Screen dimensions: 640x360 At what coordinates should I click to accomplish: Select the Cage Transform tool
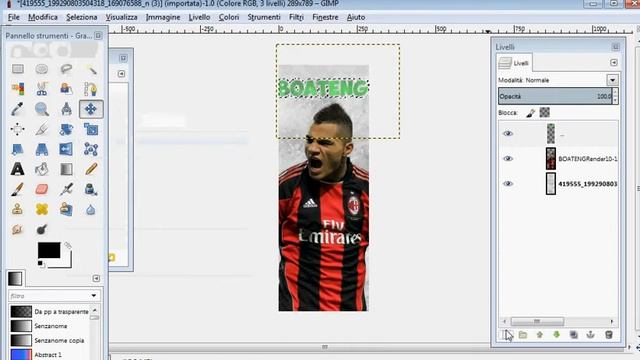91,149
